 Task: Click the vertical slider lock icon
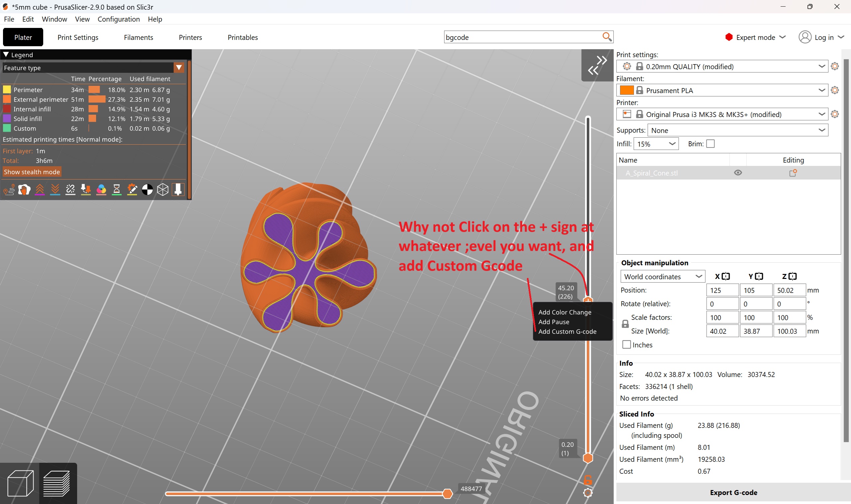588,480
